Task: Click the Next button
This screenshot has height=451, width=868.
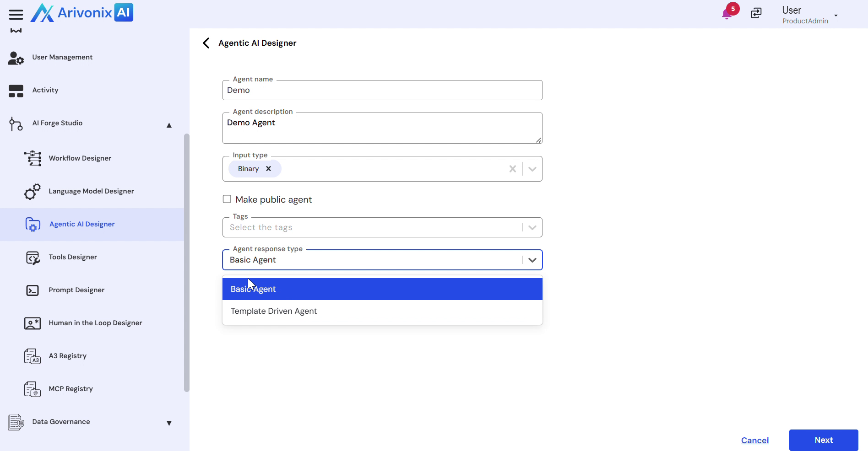Action: click(823, 440)
